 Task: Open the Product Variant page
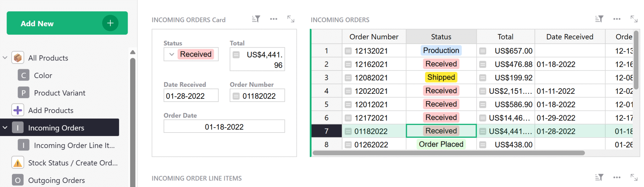pos(60,93)
